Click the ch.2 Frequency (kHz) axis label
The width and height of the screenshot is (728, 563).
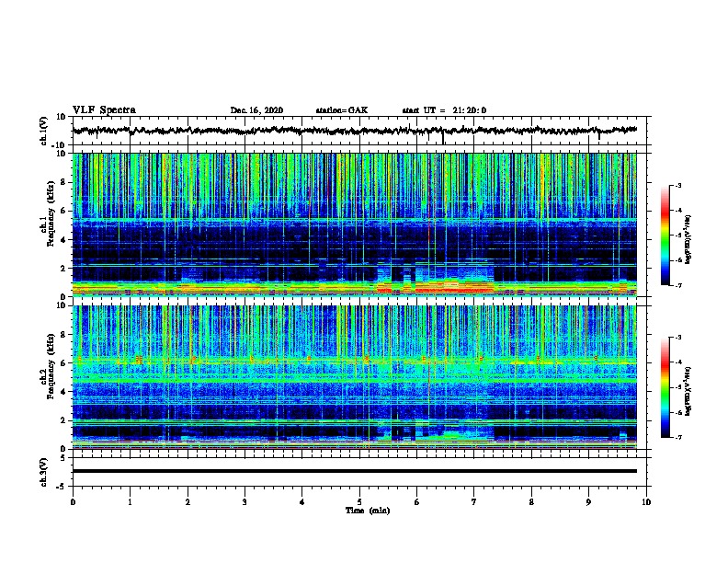pyautogui.click(x=47, y=366)
